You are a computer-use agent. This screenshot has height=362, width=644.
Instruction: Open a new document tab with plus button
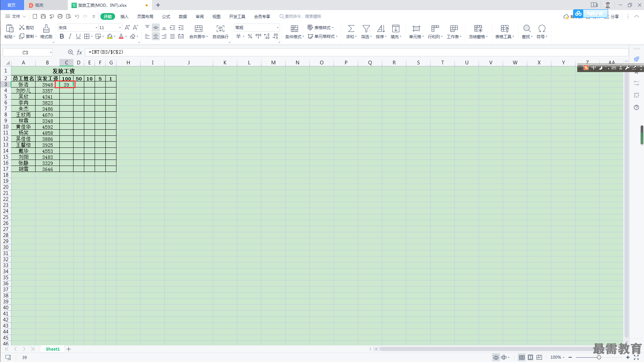point(158,5)
